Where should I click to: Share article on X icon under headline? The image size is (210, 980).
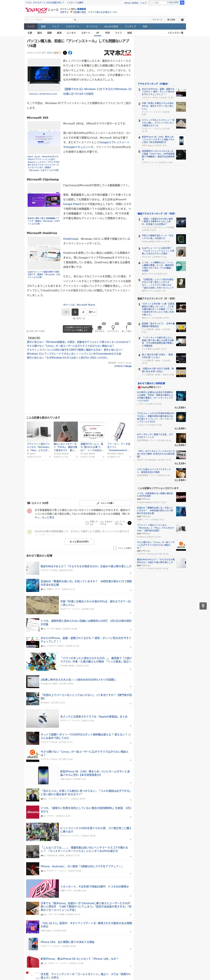(x=65, y=53)
